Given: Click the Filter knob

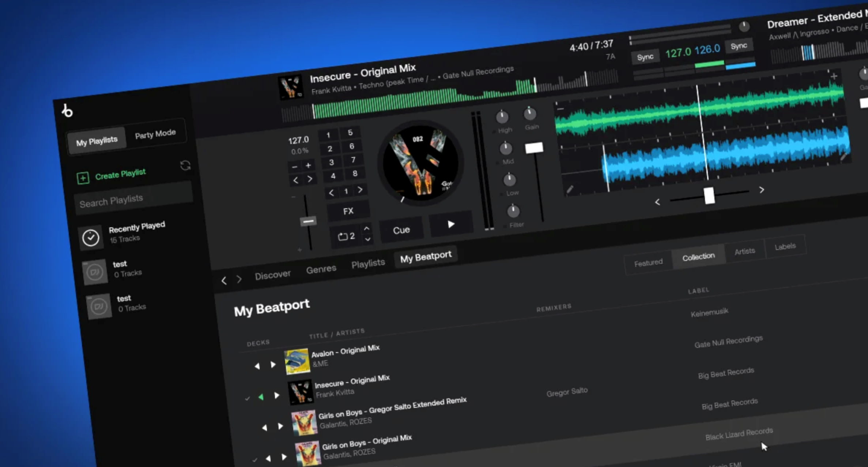Looking at the screenshot, I should pos(513,211).
